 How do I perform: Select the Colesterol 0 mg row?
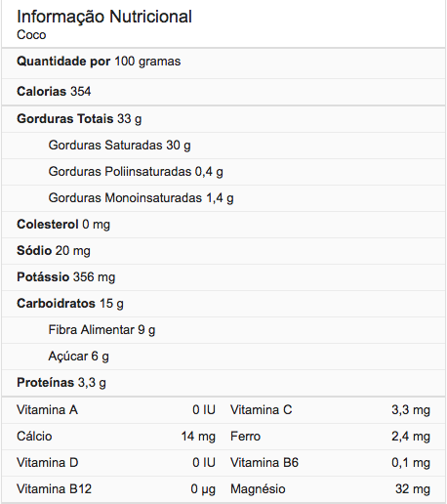(223, 225)
